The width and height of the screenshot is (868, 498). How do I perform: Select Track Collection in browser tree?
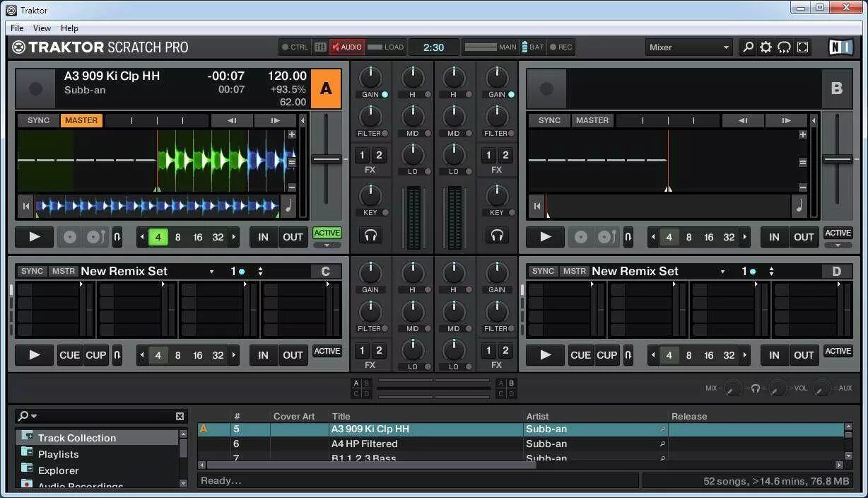77,438
